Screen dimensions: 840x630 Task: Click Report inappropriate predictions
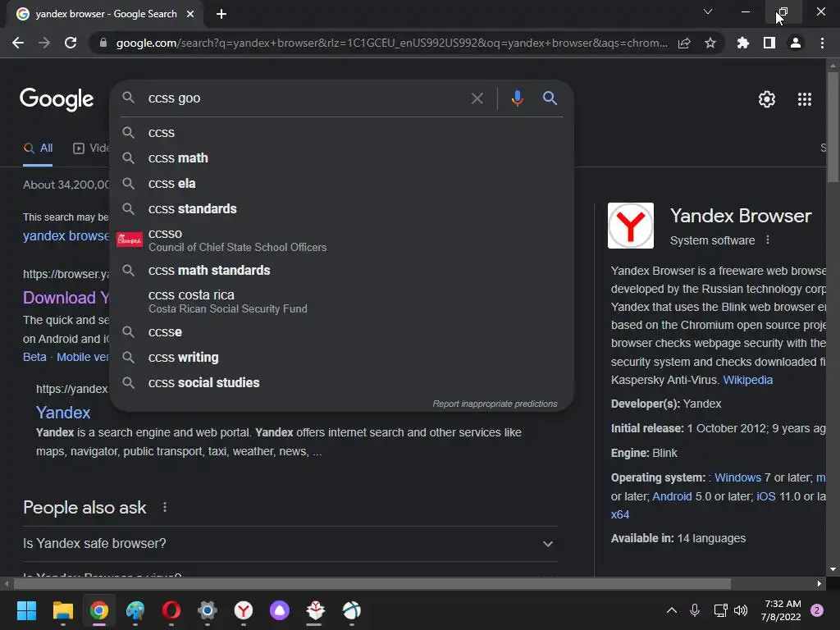point(495,404)
